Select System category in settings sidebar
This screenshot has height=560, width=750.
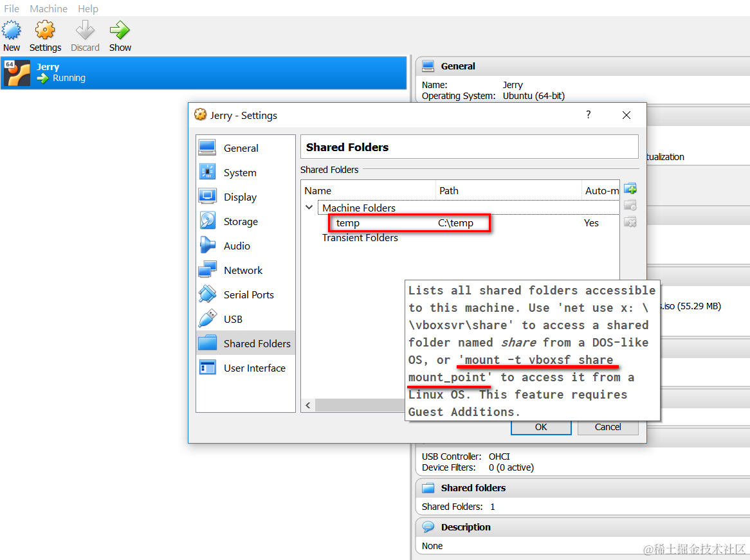pyautogui.click(x=246, y=173)
